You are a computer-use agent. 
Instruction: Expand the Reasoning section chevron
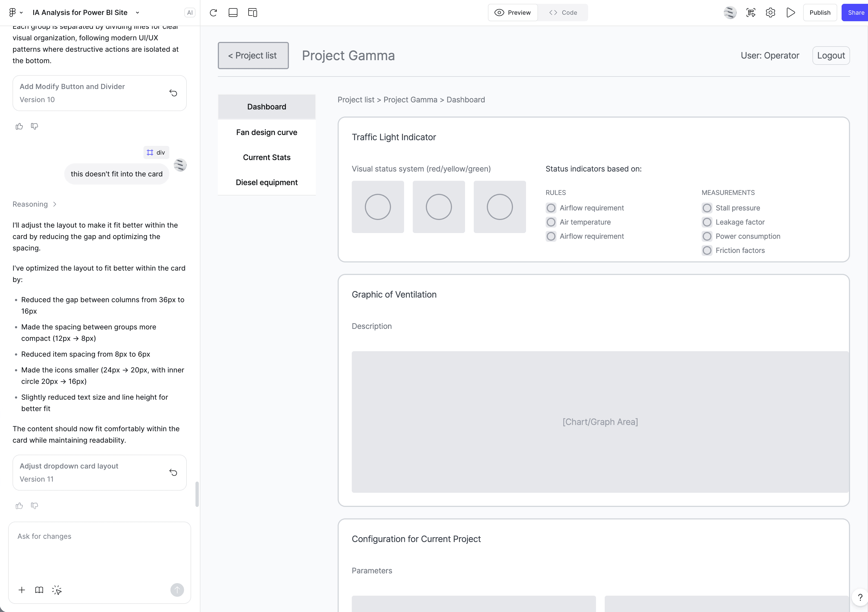tap(55, 204)
